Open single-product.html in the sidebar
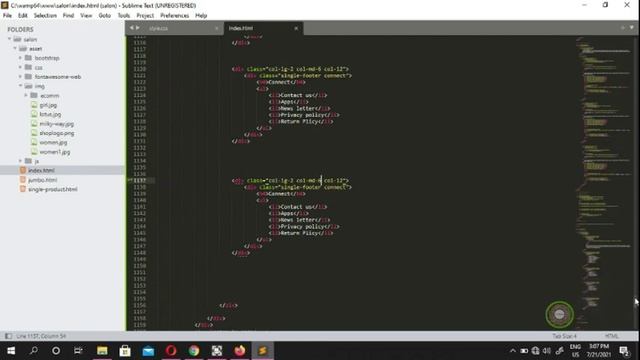 (x=53, y=189)
